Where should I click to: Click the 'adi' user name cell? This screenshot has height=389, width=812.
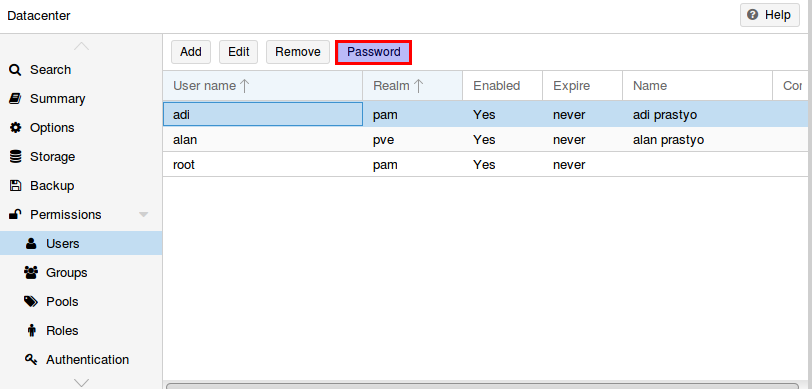[263, 114]
